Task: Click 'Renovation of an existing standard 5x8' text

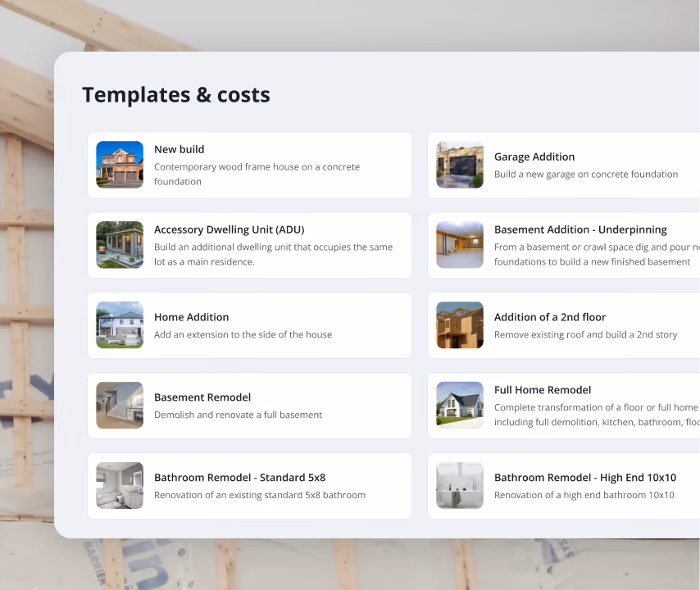Action: click(259, 495)
